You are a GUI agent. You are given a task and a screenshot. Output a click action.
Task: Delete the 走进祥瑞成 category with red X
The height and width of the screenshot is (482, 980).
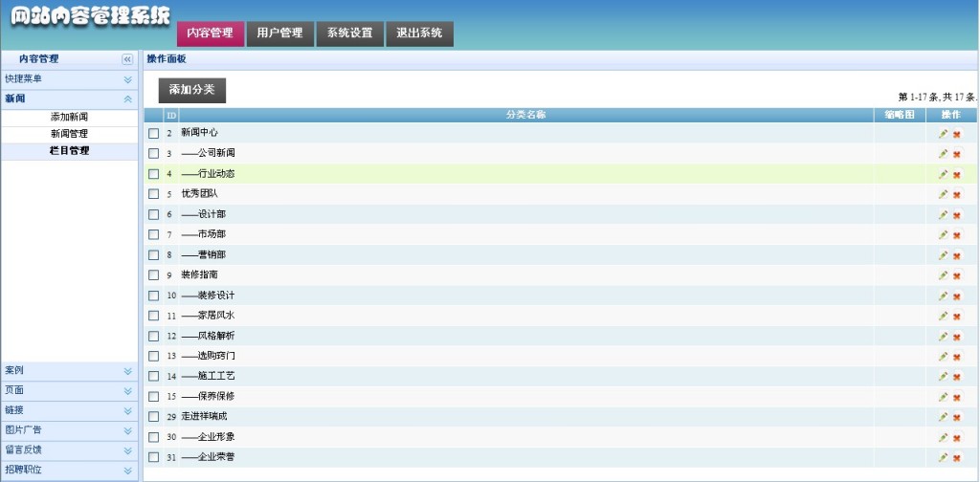click(957, 417)
